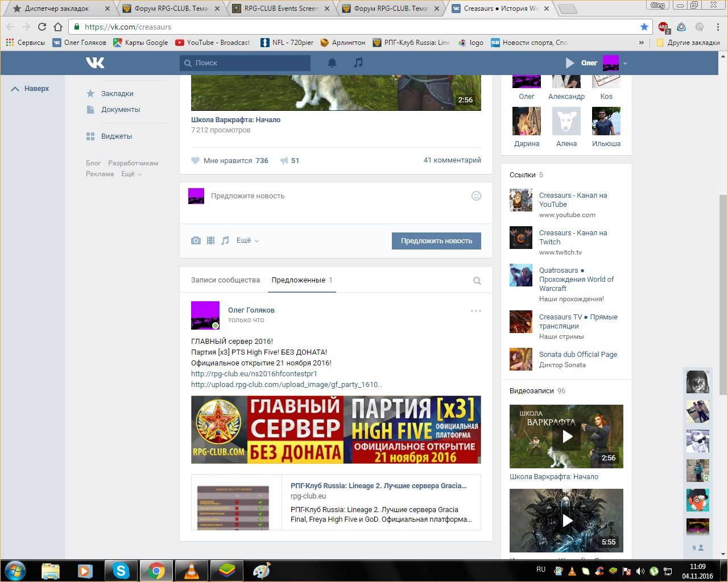This screenshot has height=582, width=728.
Task: Select the Предложенные tab
Action: point(301,280)
